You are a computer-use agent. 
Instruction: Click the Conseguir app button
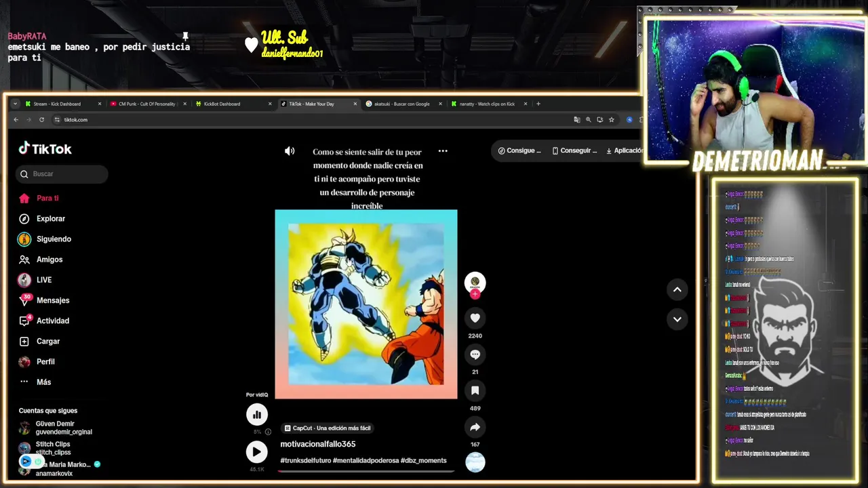[x=574, y=150]
